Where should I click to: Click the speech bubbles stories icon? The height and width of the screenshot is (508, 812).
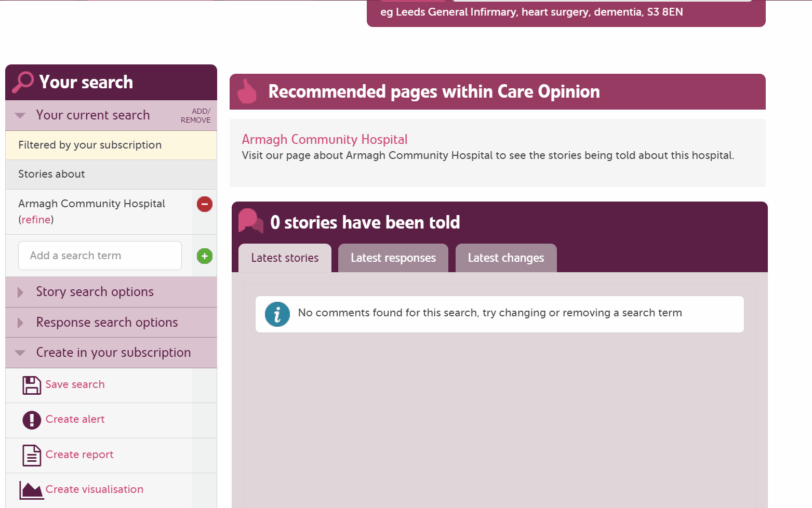[250, 221]
